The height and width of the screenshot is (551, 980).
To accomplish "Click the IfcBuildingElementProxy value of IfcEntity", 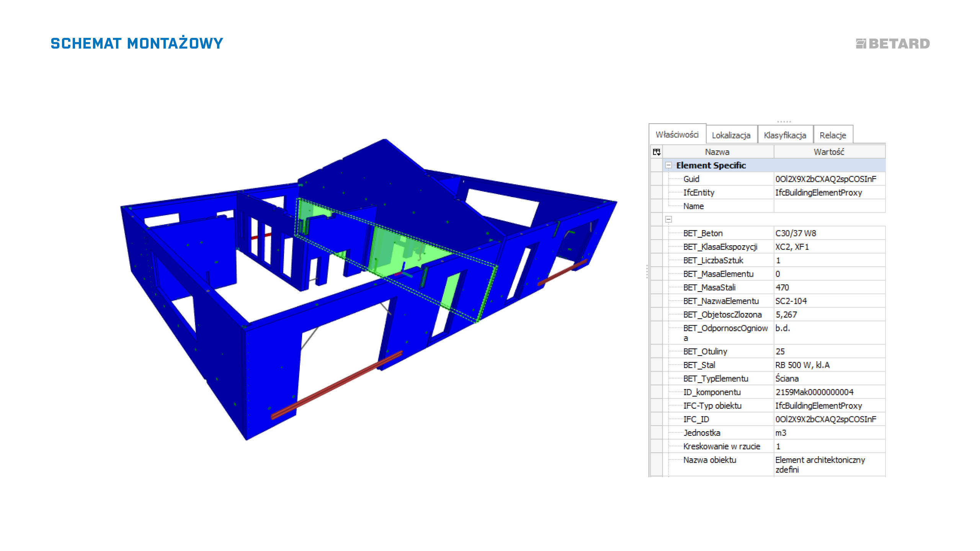I will click(x=818, y=192).
